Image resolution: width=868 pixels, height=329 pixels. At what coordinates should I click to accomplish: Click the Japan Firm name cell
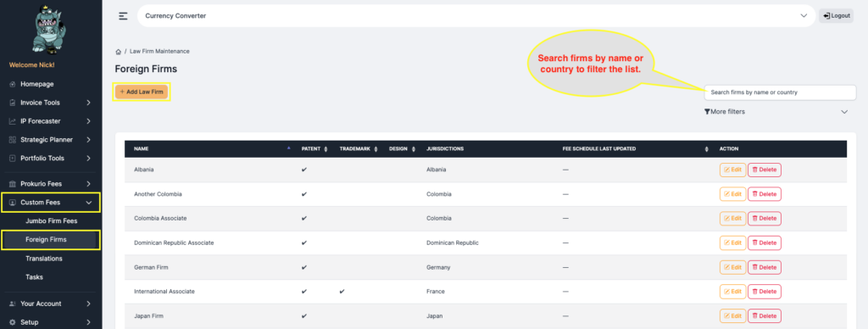(x=148, y=315)
